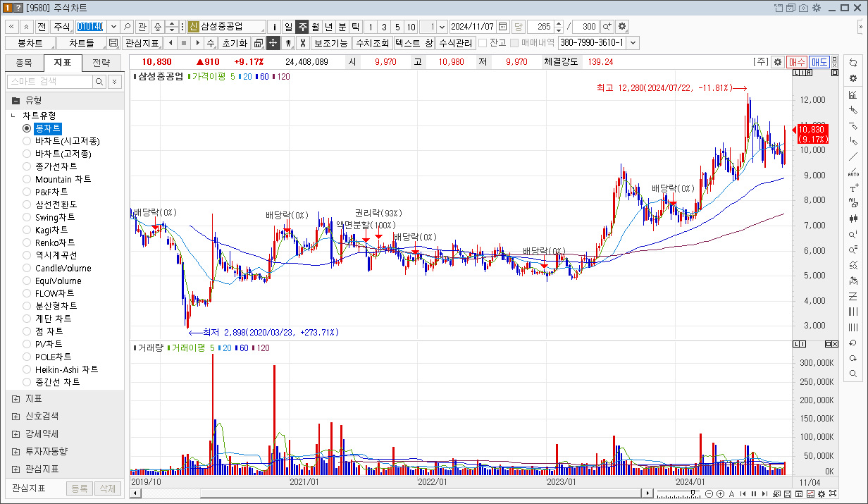Expand the 신호검색 section

(15, 416)
